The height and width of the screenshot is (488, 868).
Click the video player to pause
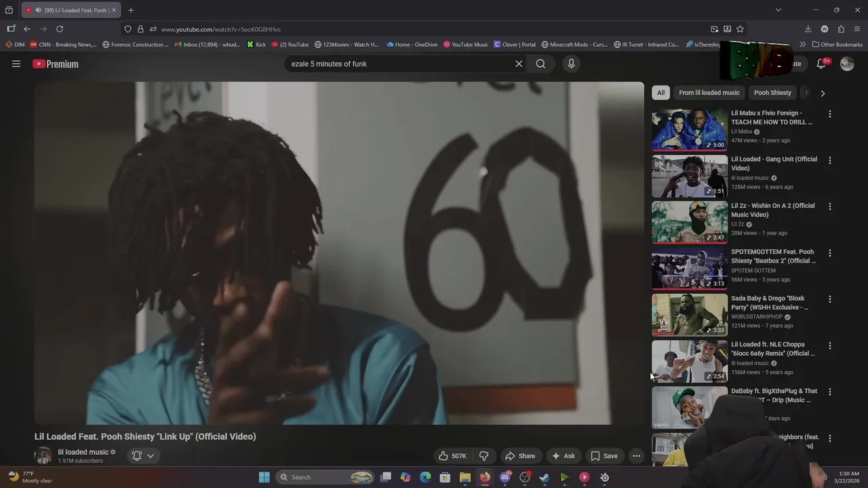coord(339,253)
